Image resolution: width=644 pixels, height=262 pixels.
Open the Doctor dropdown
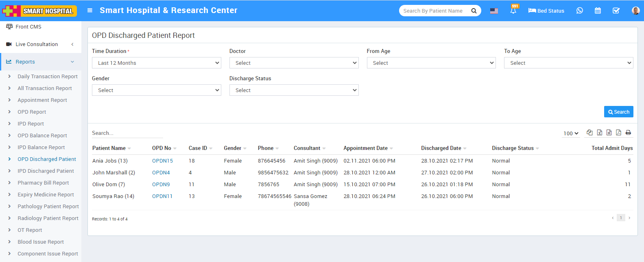[294, 63]
